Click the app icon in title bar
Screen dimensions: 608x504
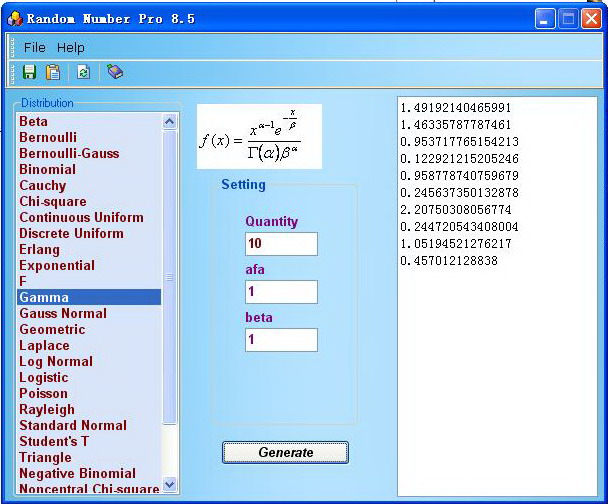pos(14,18)
